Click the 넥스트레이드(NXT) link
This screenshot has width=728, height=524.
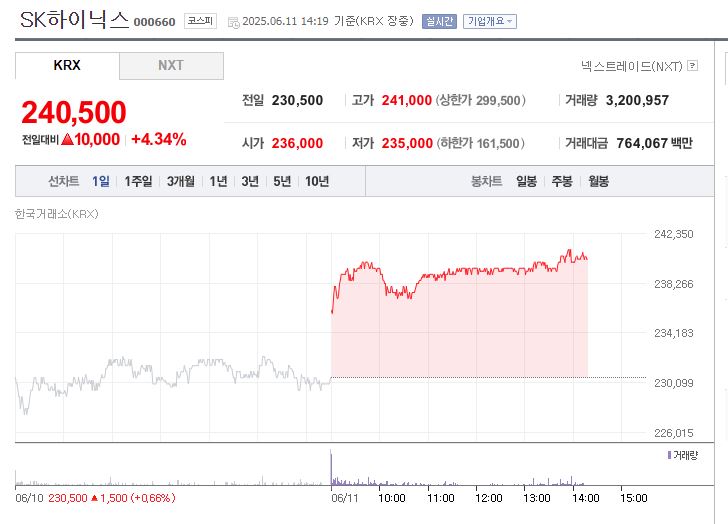click(631, 66)
